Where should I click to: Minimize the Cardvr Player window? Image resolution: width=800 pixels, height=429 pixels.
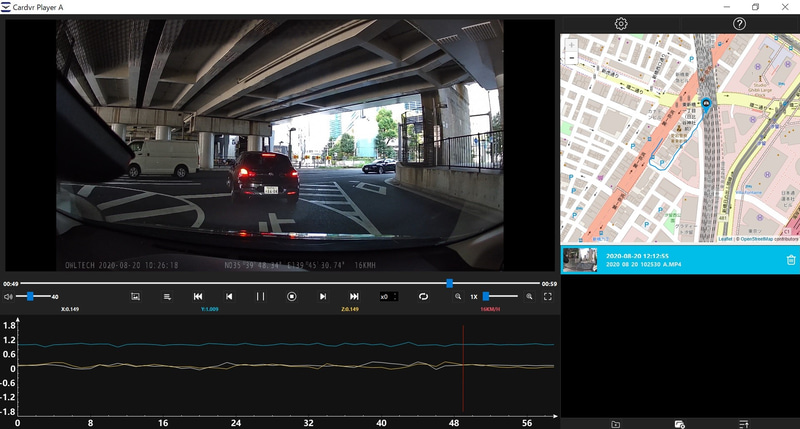pyautogui.click(x=727, y=7)
